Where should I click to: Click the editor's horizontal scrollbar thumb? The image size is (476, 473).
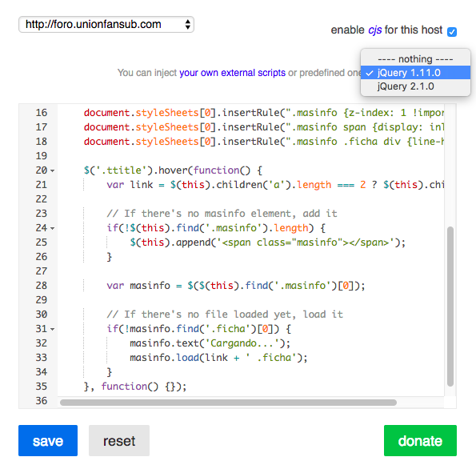228,403
